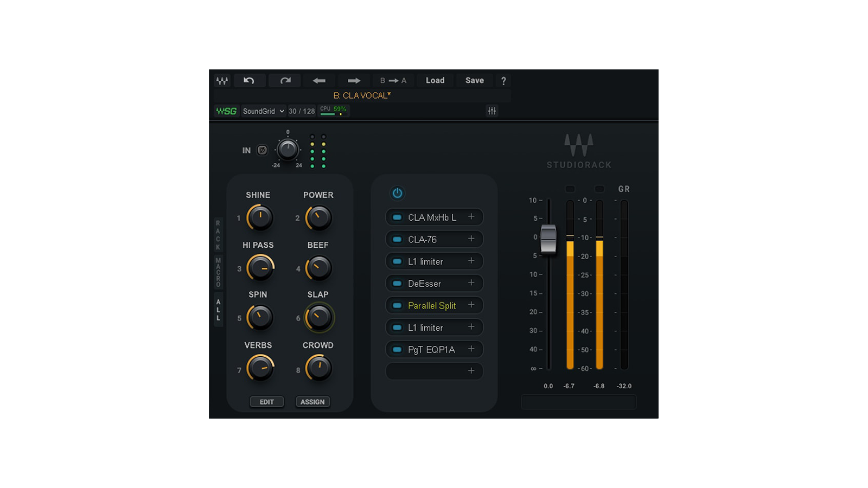Click the 30 / 128 latency value
This screenshot has height=488, width=868.
[302, 111]
